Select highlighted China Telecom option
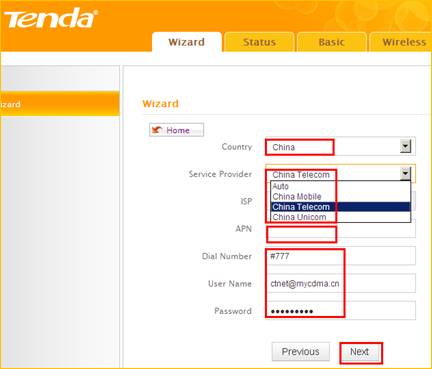 pos(341,207)
